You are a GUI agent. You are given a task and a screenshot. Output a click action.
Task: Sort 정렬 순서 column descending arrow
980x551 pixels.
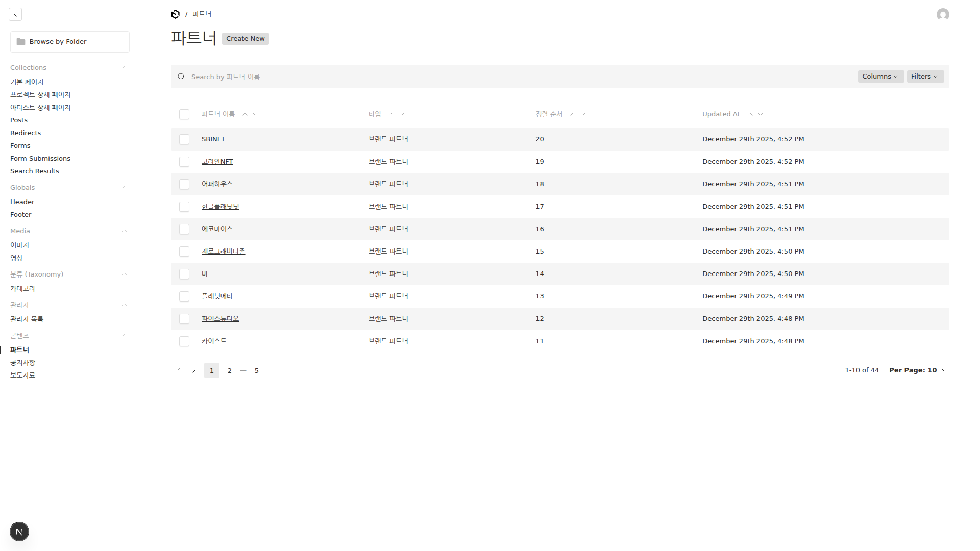tap(583, 114)
